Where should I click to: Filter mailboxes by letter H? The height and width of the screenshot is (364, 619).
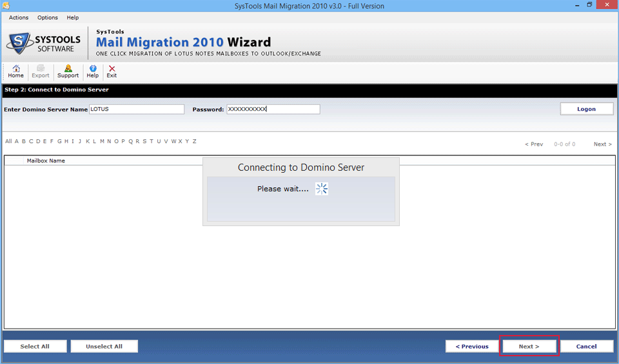(x=66, y=141)
